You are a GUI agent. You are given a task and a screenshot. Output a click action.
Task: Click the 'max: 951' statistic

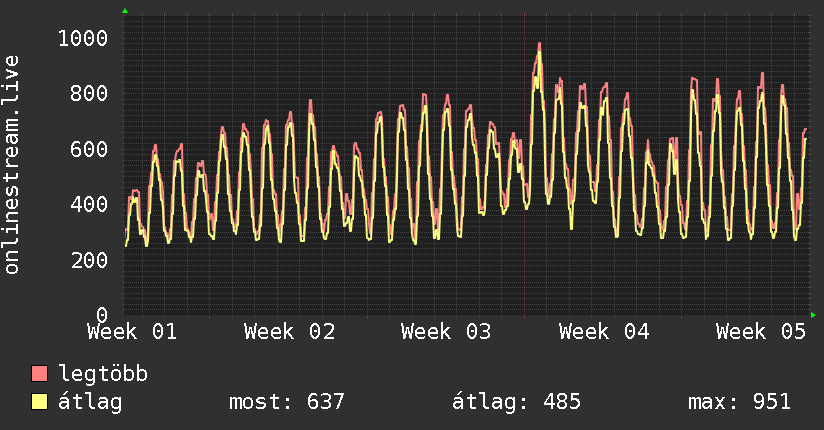click(739, 402)
